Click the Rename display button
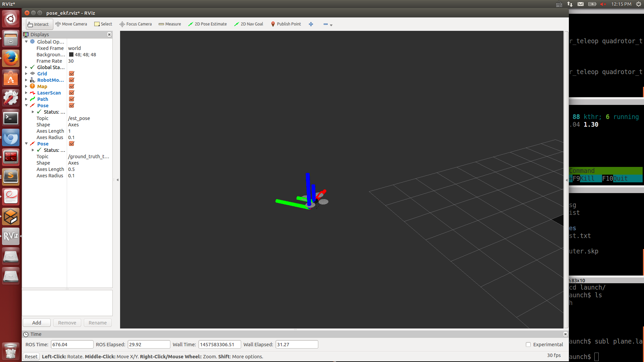Image resolution: width=644 pixels, height=362 pixels. coord(98,323)
